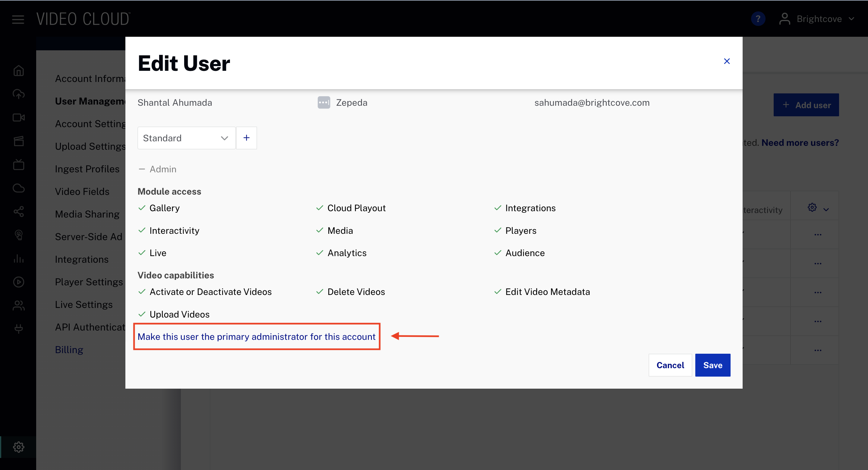The height and width of the screenshot is (470, 868).
Task: Open the hamburger navigation menu
Action: (x=18, y=19)
